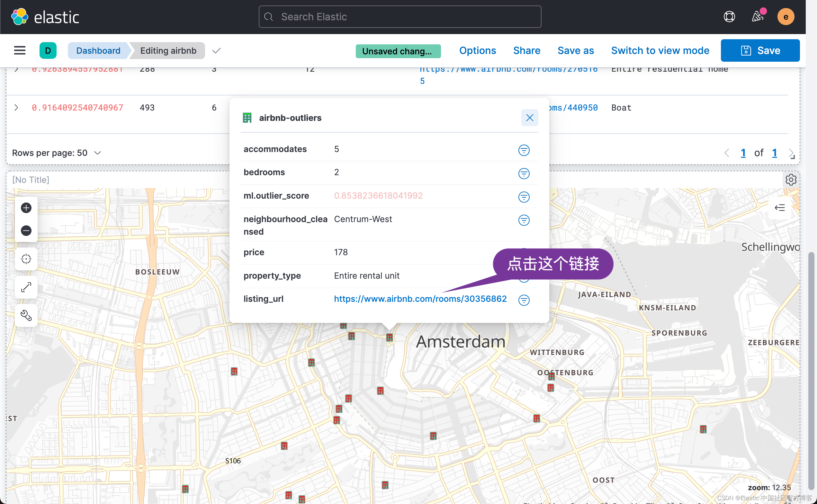
Task: Click the [No Title] panel title
Action: pyautogui.click(x=31, y=180)
